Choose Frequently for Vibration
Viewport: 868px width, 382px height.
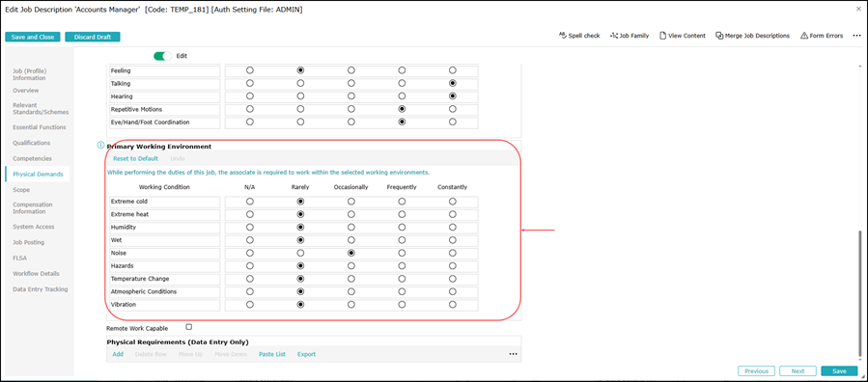point(402,304)
